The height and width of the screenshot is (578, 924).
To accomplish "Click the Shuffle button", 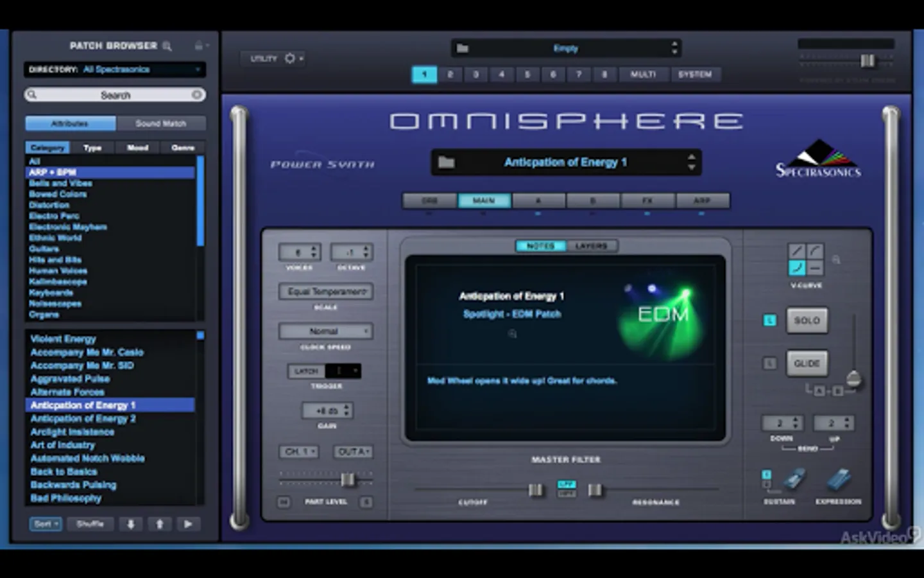I will [x=90, y=524].
